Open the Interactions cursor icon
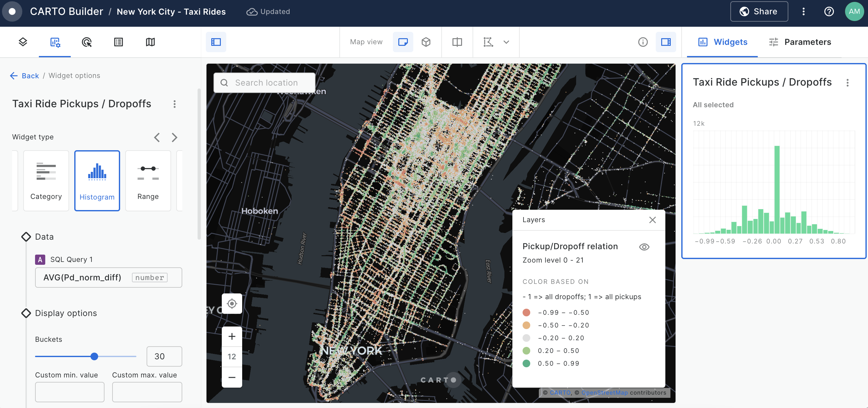The width and height of the screenshot is (868, 408). tap(87, 42)
